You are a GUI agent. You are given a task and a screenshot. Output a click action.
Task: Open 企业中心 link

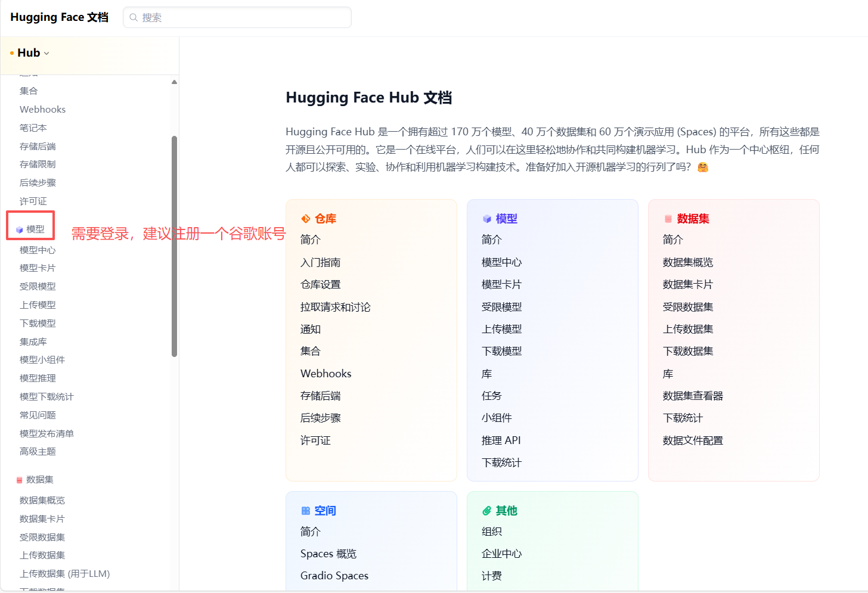coord(502,554)
